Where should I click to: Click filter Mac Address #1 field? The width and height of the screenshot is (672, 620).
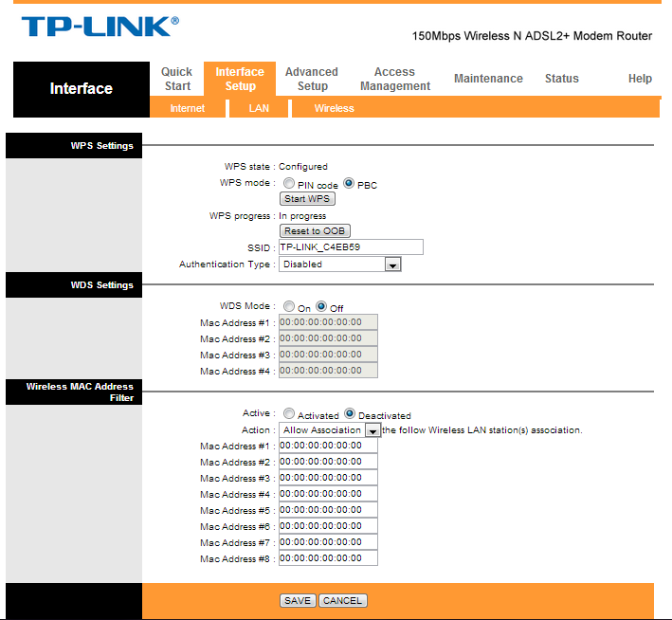point(328,446)
